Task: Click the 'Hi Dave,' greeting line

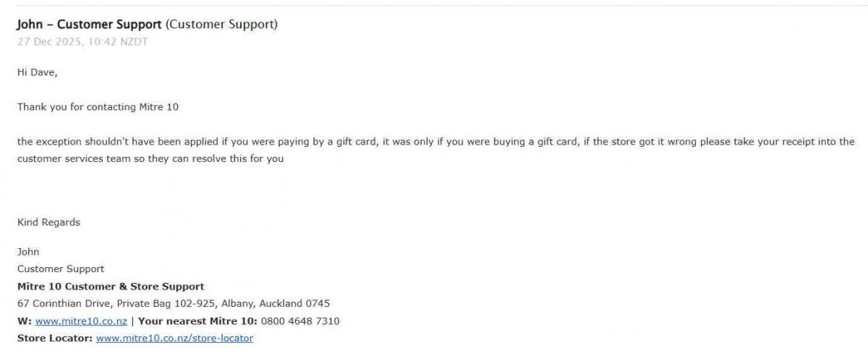Action: 38,72
